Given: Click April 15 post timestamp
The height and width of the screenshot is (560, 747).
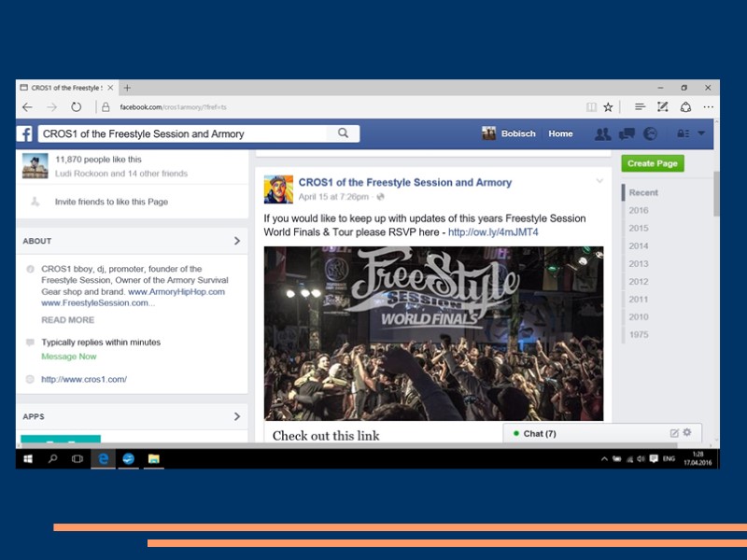Looking at the screenshot, I should pos(333,197).
